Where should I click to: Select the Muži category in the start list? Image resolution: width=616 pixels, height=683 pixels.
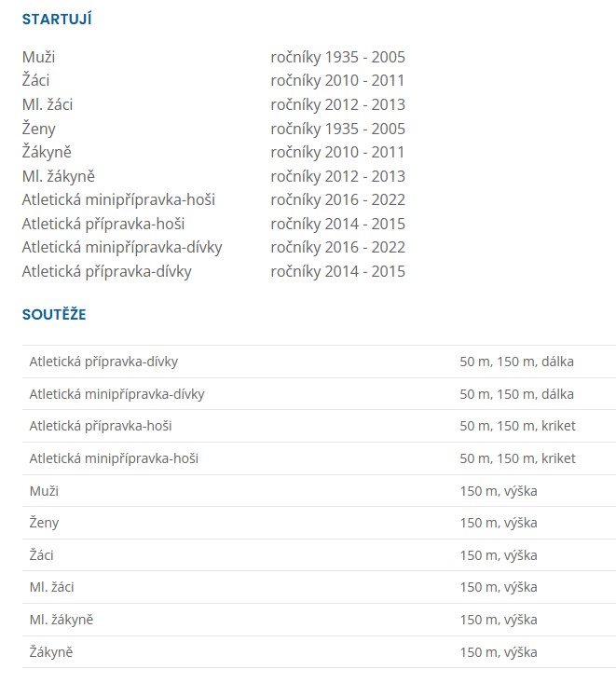click(x=38, y=57)
